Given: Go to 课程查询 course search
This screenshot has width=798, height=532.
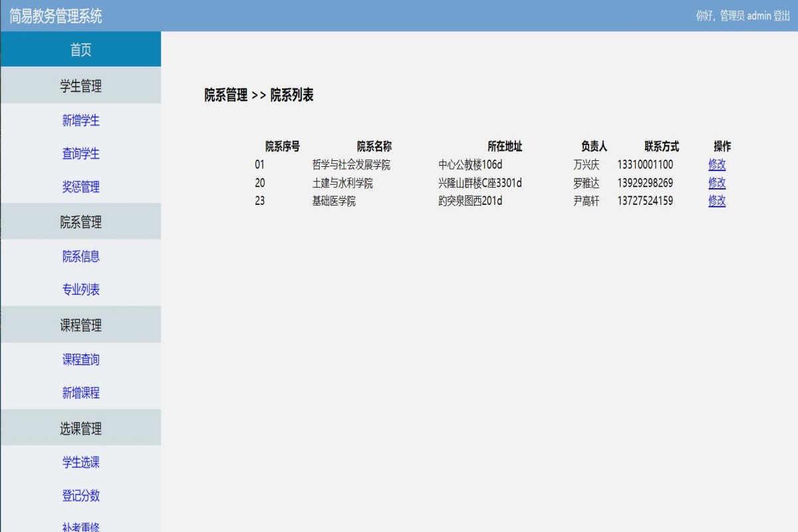Looking at the screenshot, I should [81, 359].
